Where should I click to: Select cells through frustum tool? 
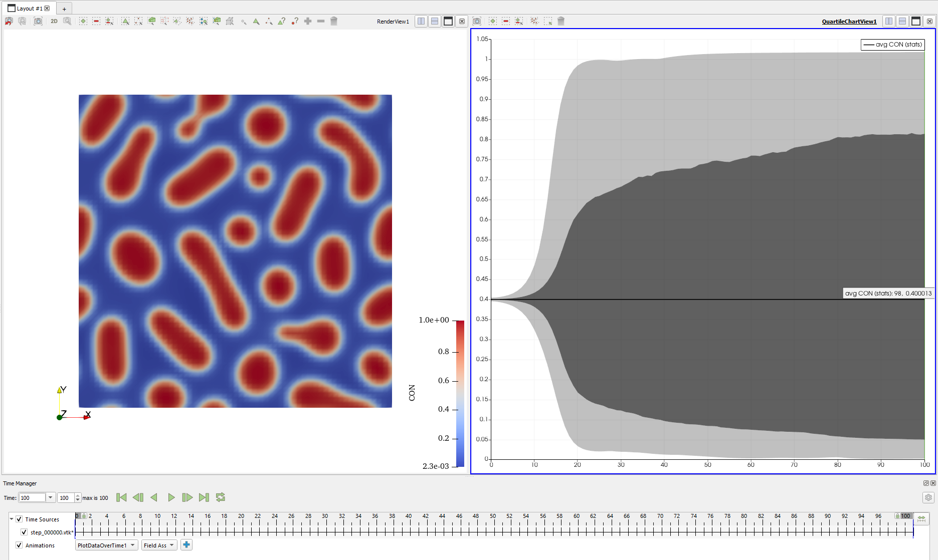(151, 21)
